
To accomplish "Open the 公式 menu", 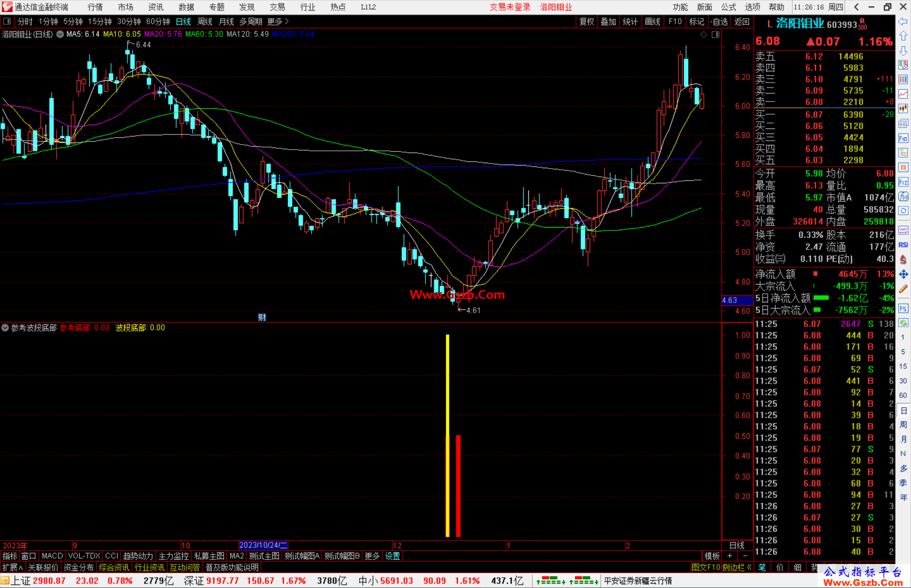I will pos(728,7).
